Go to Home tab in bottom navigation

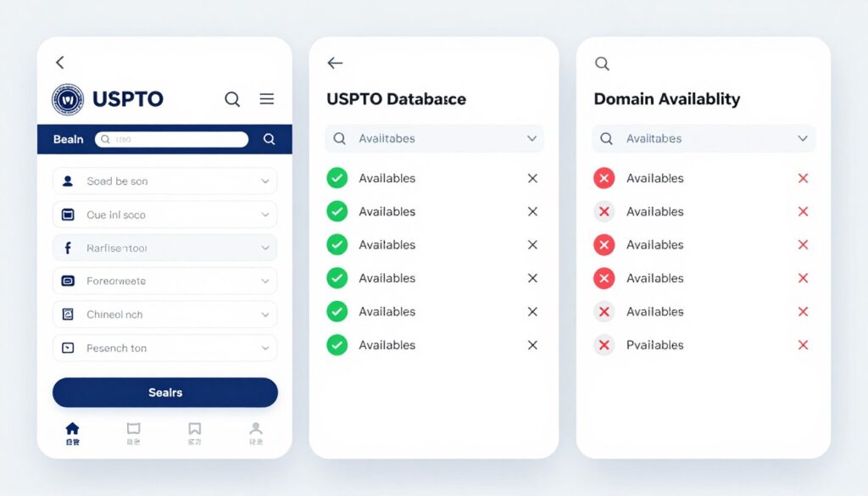(73, 433)
